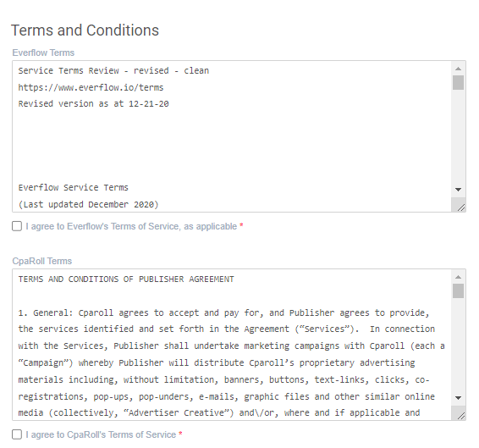The height and width of the screenshot is (448, 479).
Task: Click the Everflow Terms textarea resize handle
Action: [x=460, y=207]
